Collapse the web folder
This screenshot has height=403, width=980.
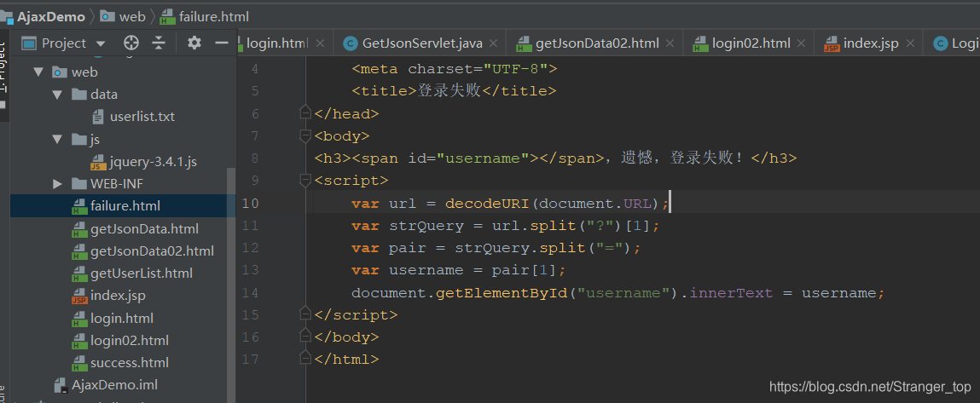point(38,72)
